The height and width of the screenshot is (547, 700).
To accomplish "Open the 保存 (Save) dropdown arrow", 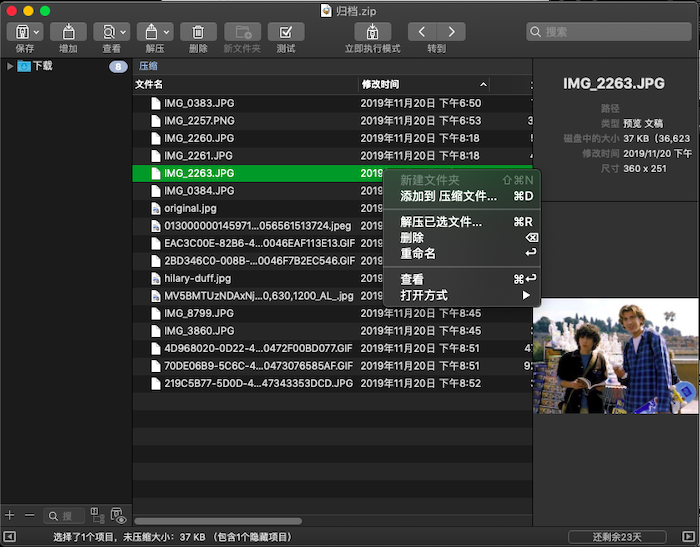I will [36, 32].
